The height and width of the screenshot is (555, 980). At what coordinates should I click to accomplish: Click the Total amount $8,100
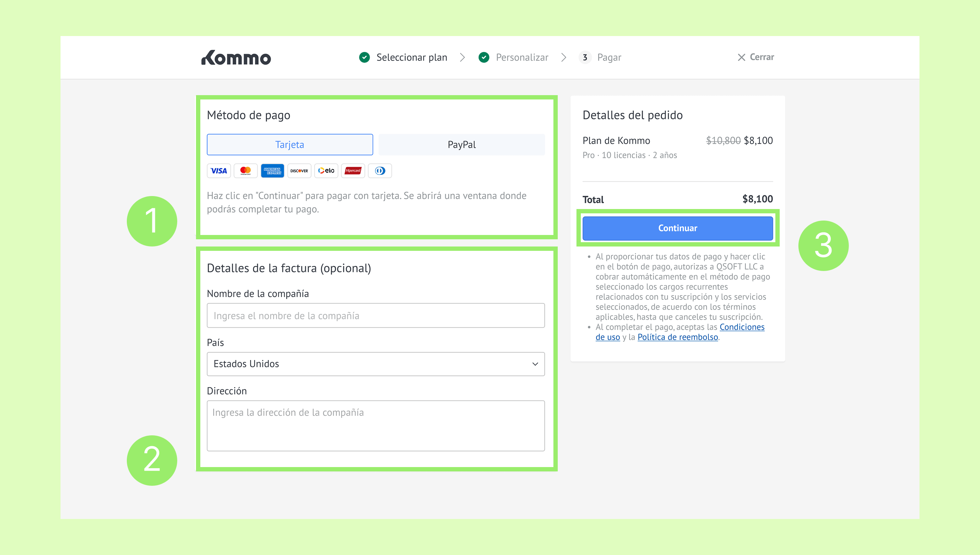pyautogui.click(x=757, y=199)
